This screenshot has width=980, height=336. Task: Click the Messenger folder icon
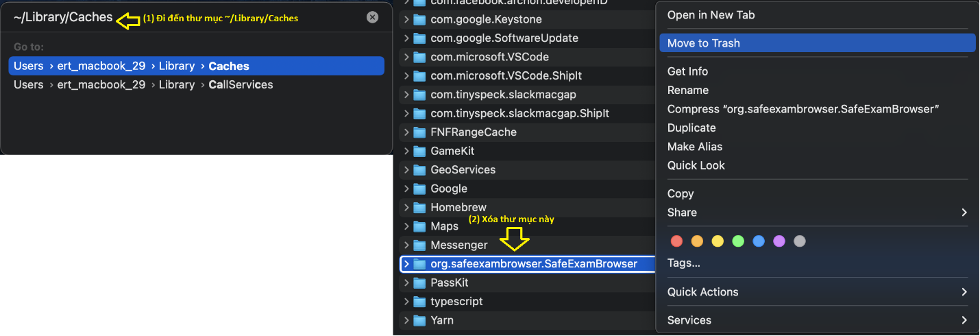[x=420, y=245]
